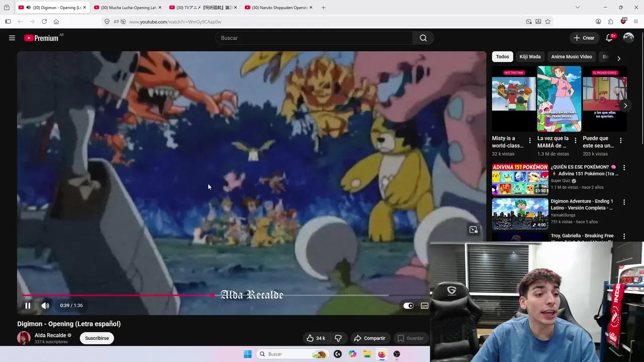
Task: Select the Anime Music Video chip
Action: pos(572,57)
